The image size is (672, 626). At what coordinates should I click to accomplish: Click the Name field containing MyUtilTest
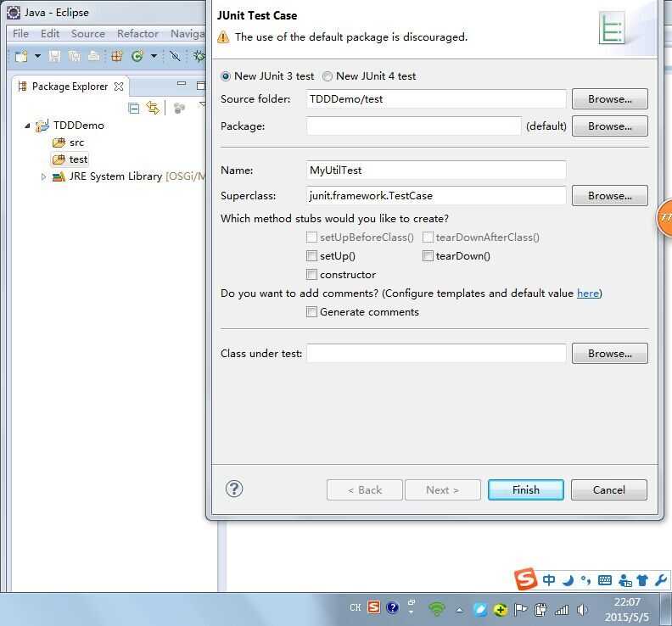pyautogui.click(x=436, y=170)
